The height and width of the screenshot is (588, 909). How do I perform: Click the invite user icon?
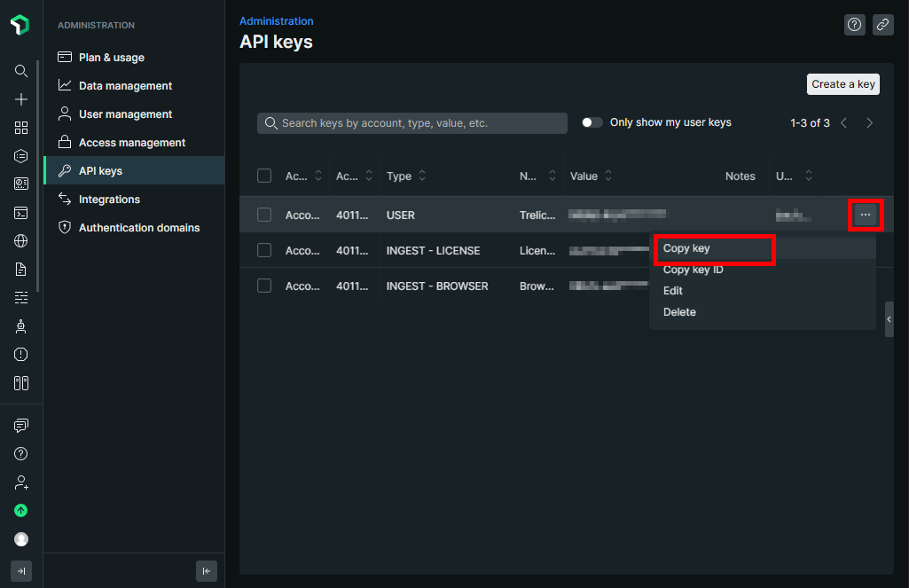21,482
